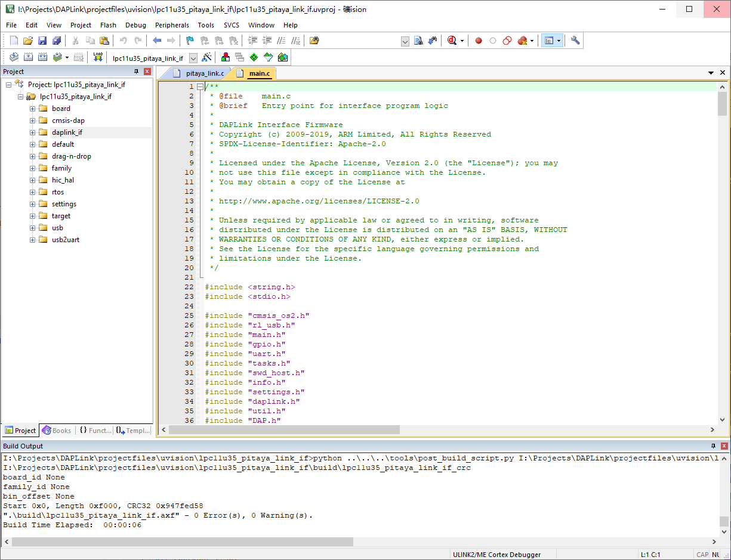Select the daplink_if folder in tree

tap(67, 132)
